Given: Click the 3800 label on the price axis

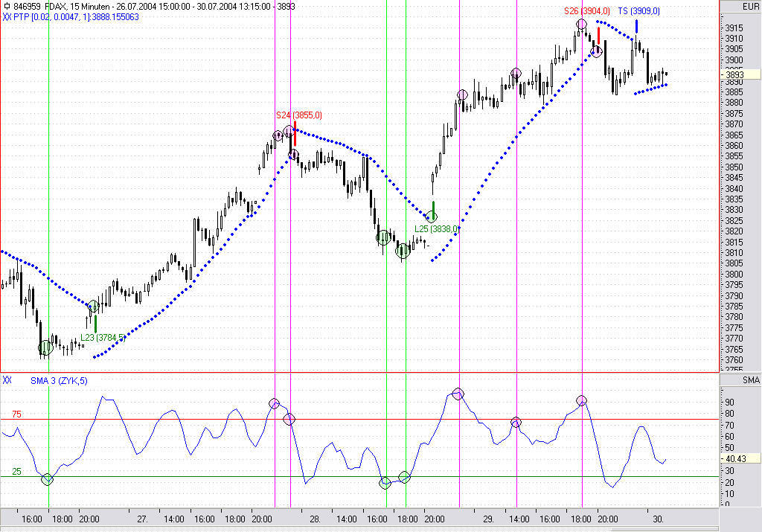Looking at the screenshot, I should click(734, 274).
